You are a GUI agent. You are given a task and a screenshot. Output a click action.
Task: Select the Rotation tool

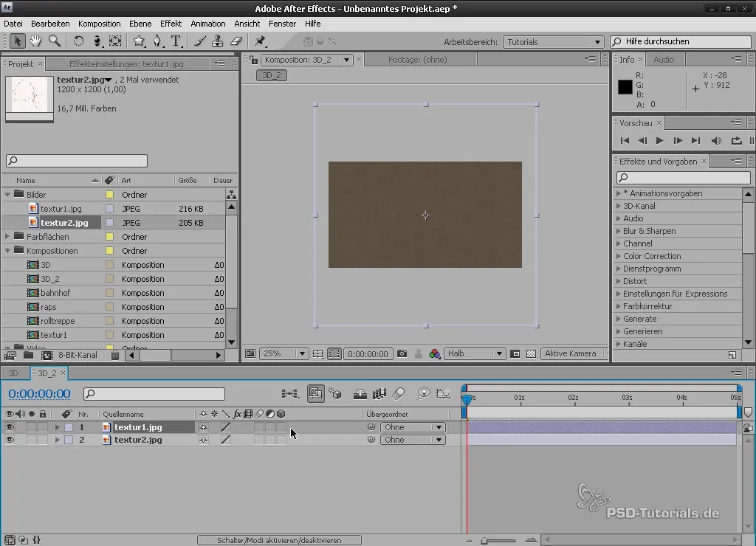coord(78,41)
